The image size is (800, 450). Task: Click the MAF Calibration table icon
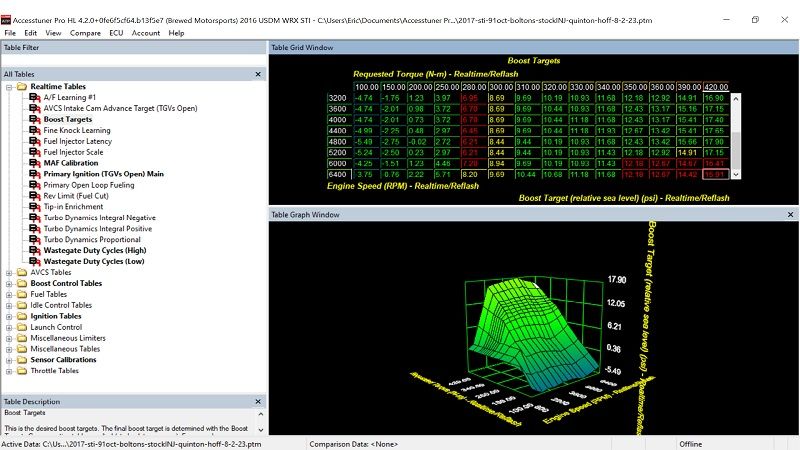(x=35, y=163)
